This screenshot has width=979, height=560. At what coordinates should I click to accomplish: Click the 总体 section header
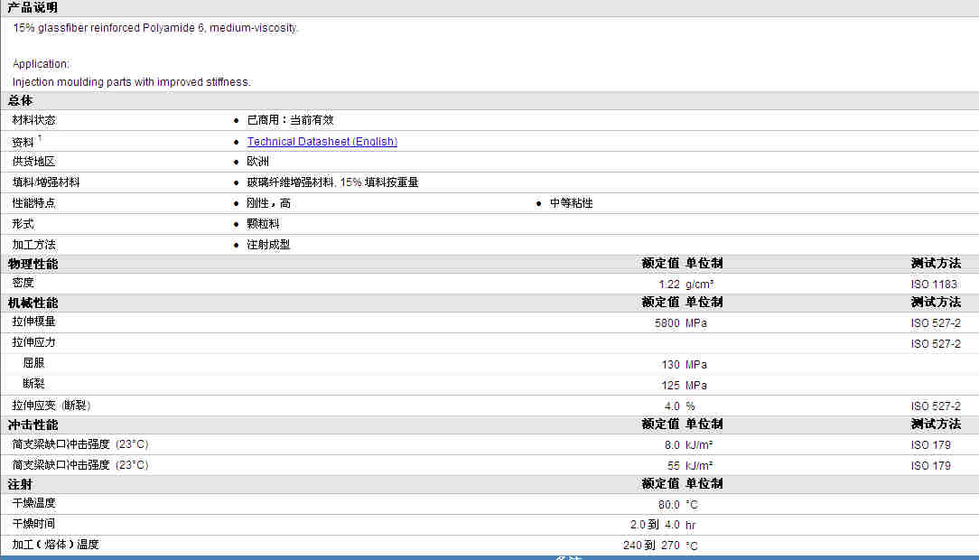(20, 100)
